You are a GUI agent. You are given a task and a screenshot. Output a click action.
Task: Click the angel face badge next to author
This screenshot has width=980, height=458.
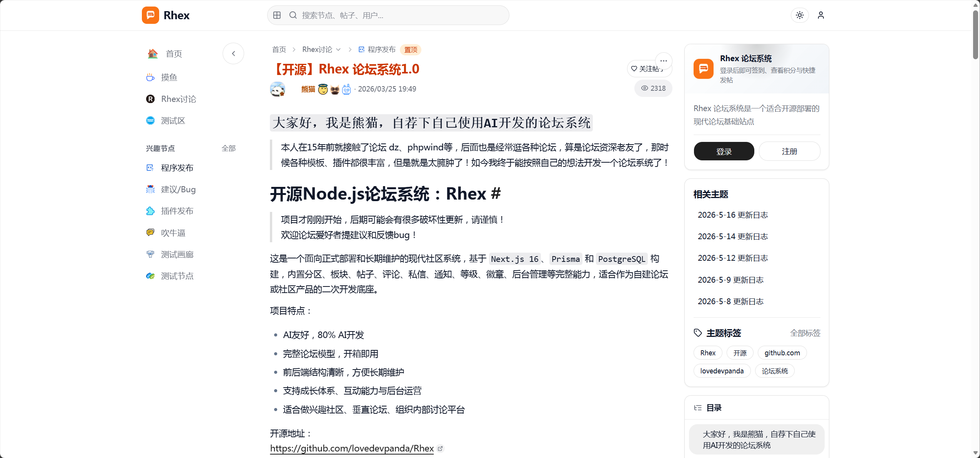coord(323,89)
